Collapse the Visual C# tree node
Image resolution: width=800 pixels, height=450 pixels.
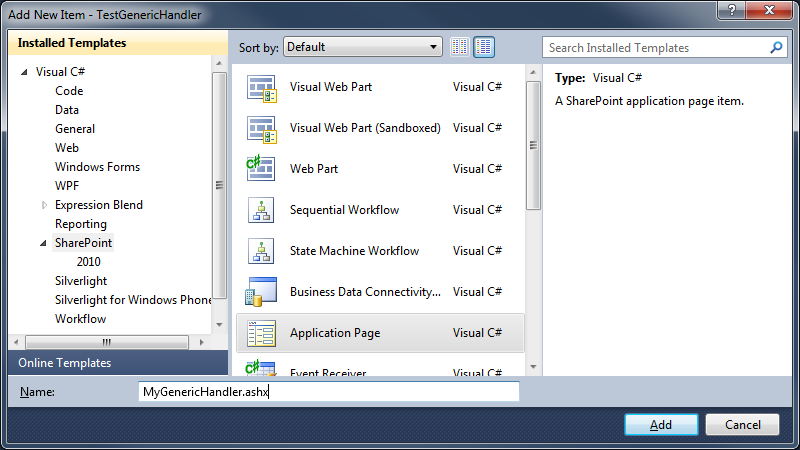(x=24, y=72)
